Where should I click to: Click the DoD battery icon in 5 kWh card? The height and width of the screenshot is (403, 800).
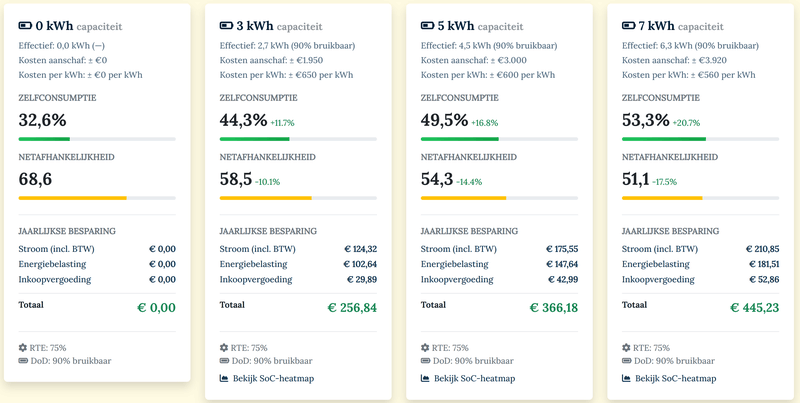coord(426,361)
